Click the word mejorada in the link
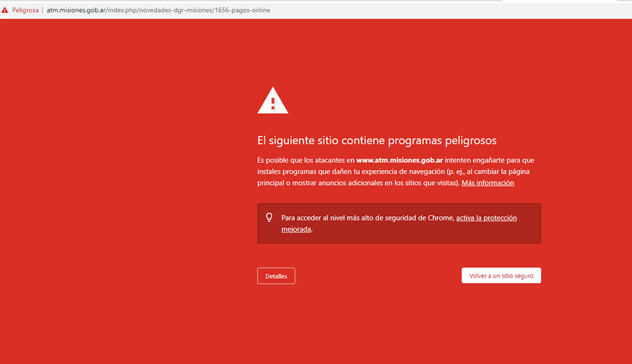 (x=296, y=229)
